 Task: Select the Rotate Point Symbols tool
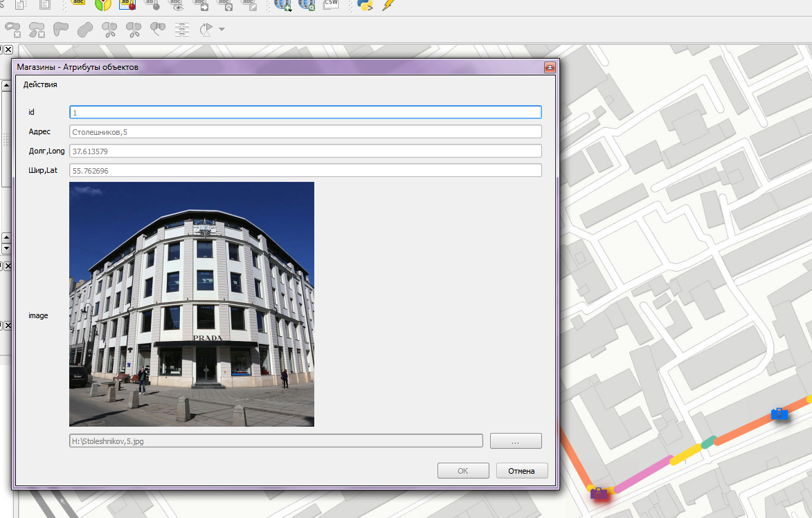[206, 30]
